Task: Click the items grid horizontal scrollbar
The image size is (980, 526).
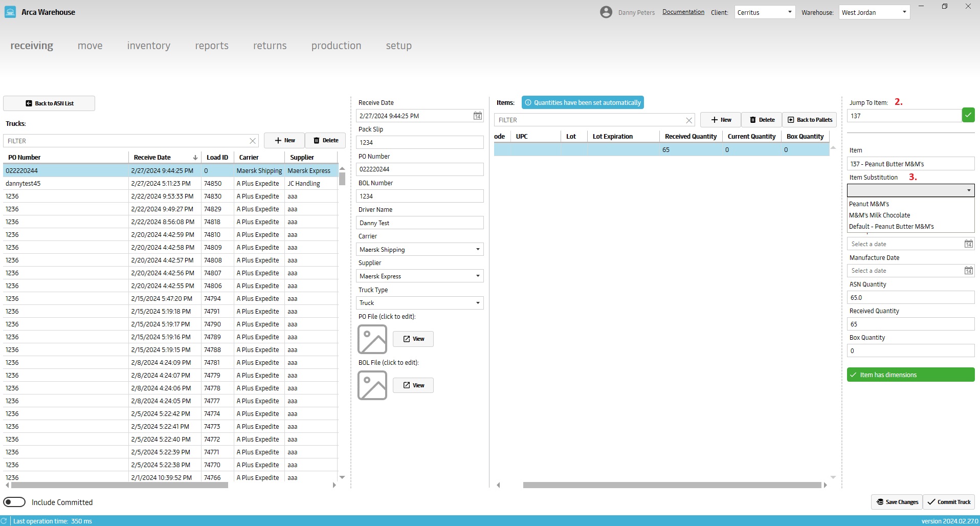Action: pyautogui.click(x=672, y=485)
